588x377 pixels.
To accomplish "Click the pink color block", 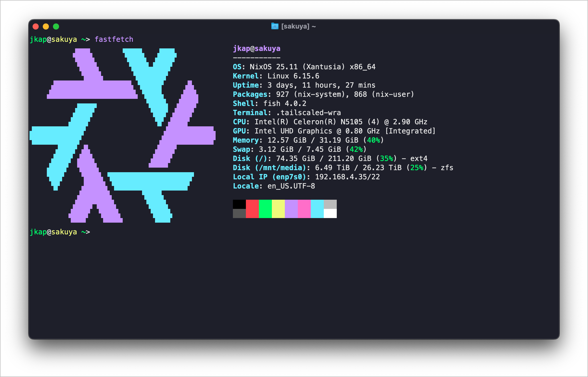I will pyautogui.click(x=304, y=209).
